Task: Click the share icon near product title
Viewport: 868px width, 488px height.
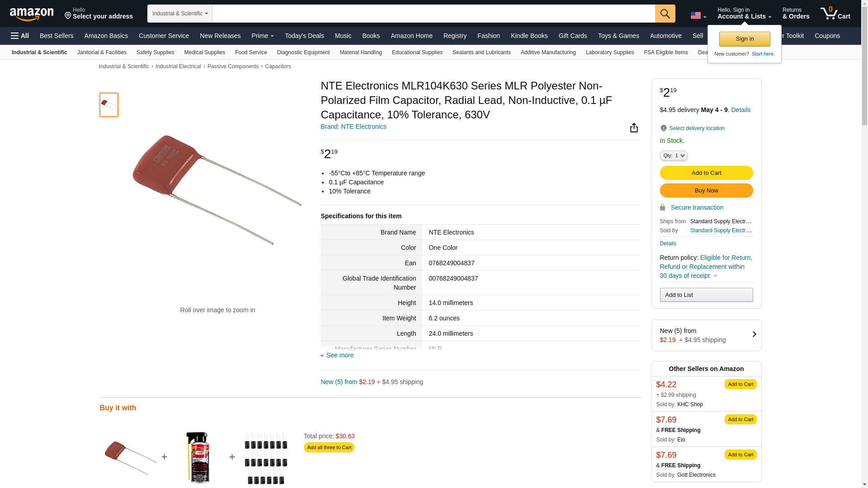Action: pos(634,128)
